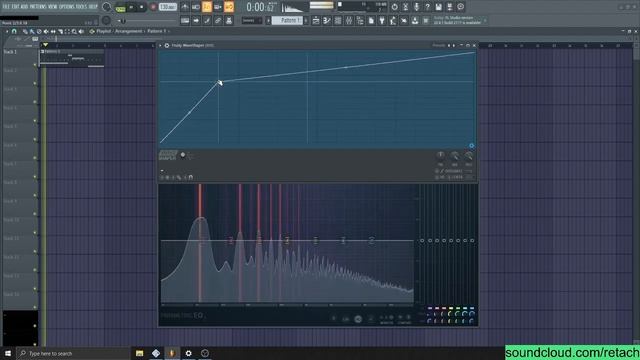The image size is (640, 360).
Task: Open the WaveShaper Presets selector
Action: click(439, 45)
